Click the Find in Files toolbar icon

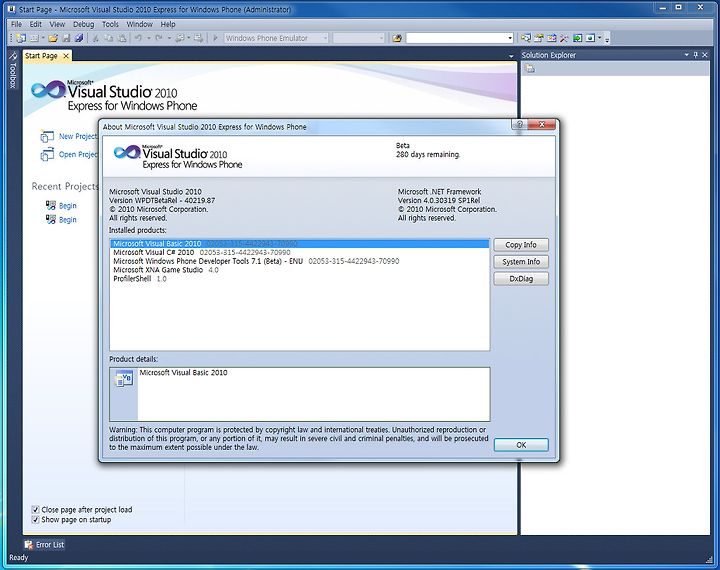tap(397, 38)
